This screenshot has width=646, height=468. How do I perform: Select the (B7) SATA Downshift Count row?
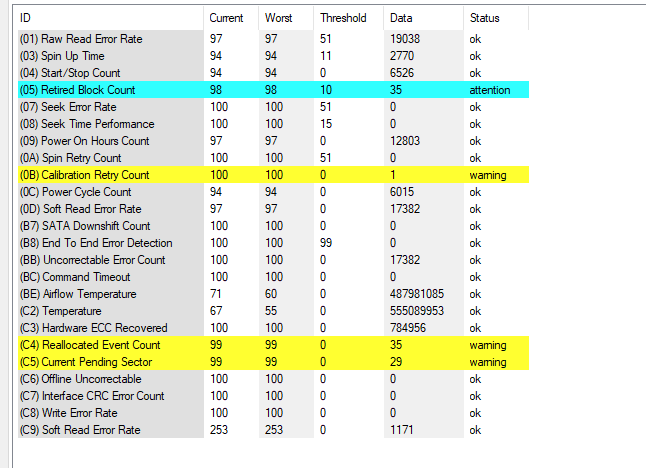pyautogui.click(x=274, y=226)
